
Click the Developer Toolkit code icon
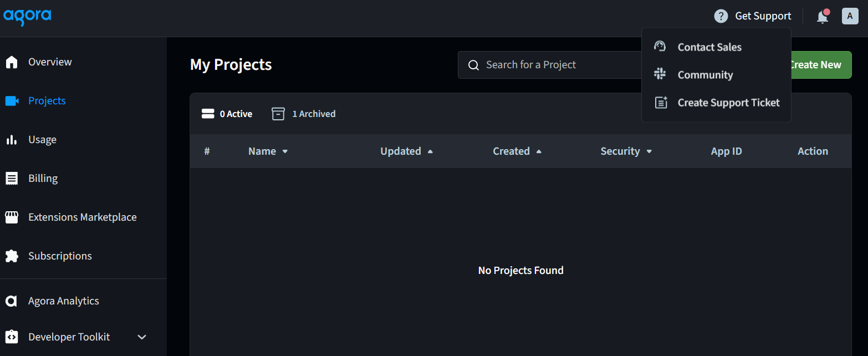coord(12,337)
